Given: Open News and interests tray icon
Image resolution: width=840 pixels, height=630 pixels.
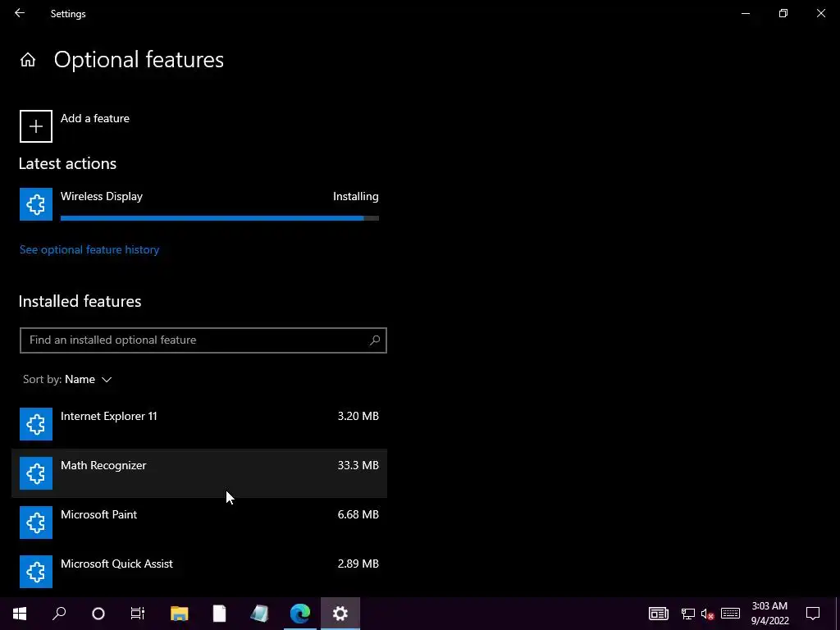Looking at the screenshot, I should pos(659,614).
